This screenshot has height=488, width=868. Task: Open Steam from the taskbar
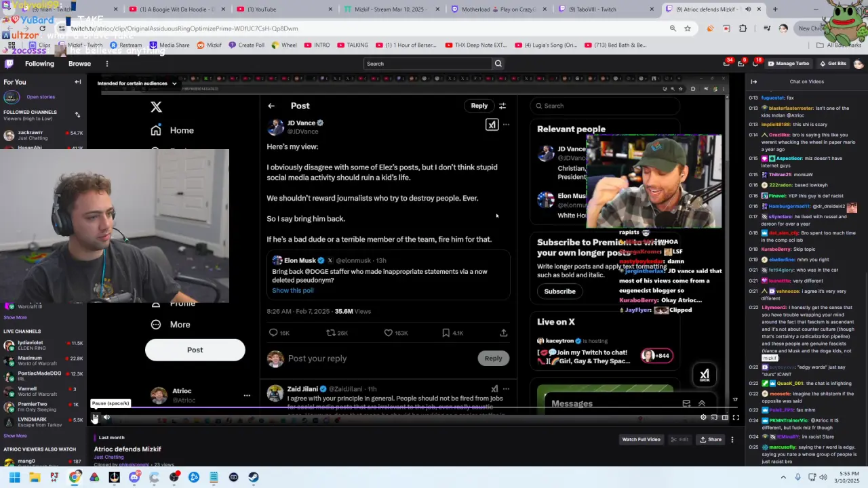pos(254,477)
